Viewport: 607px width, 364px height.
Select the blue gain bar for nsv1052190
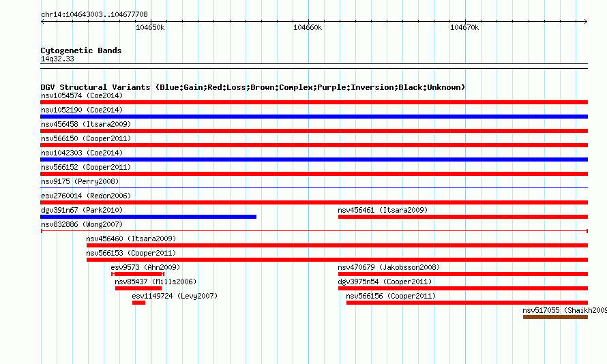pos(314,117)
